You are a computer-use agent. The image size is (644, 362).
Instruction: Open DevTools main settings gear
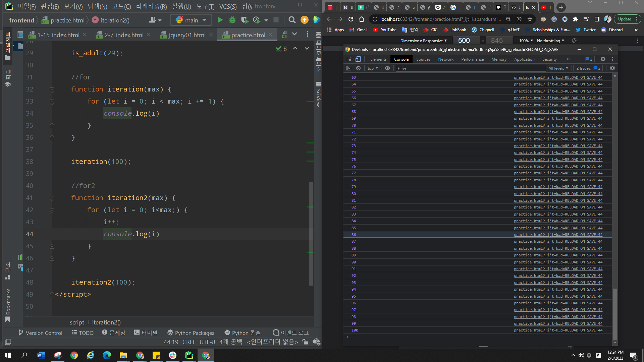(603, 59)
